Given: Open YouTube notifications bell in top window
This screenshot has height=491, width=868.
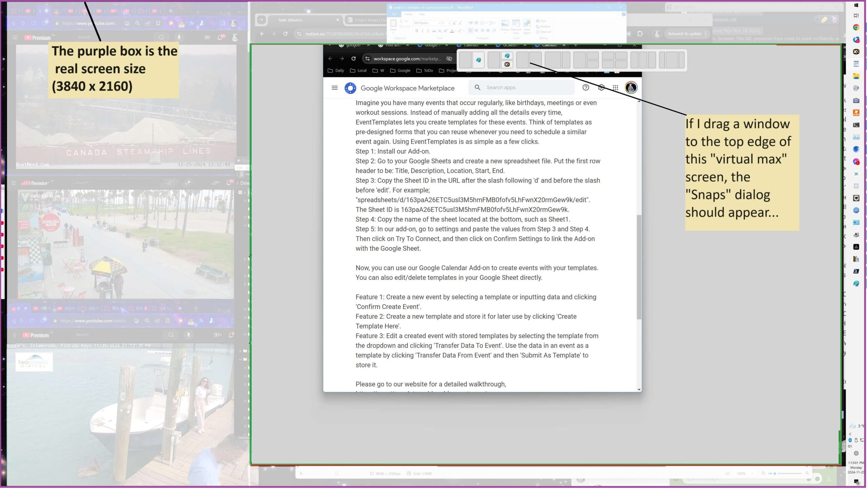Looking at the screenshot, I should click(x=220, y=38).
